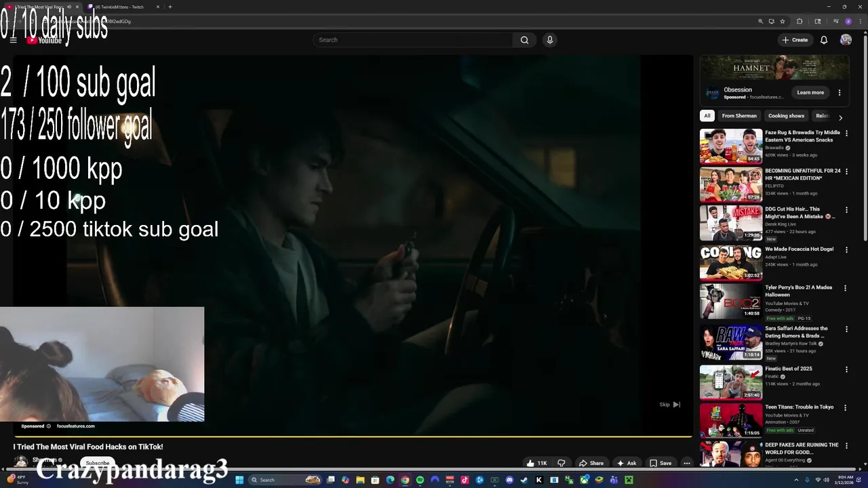
Task: Open File Explorer from the taskbar
Action: (x=360, y=480)
